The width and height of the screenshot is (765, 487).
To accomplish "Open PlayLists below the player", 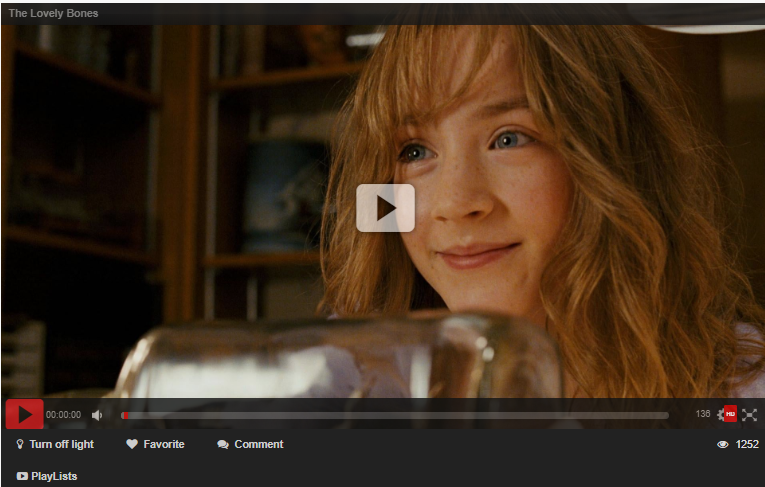I will tap(47, 476).
